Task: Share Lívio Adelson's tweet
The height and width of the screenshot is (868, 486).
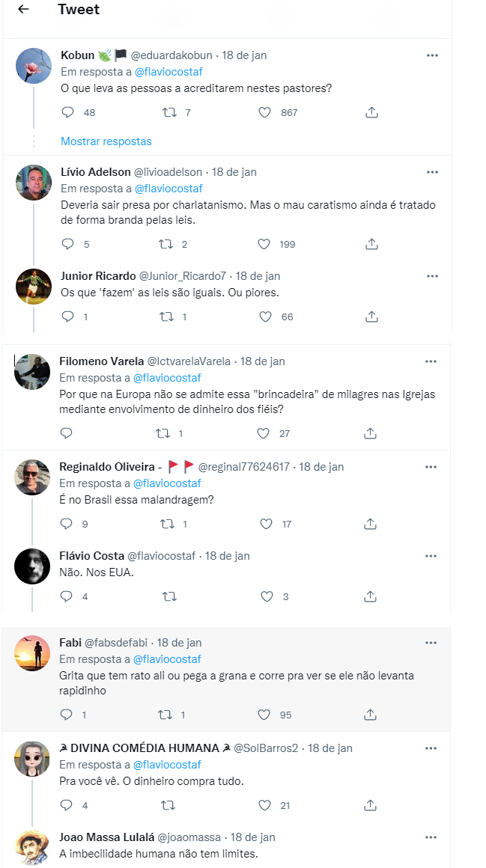Action: tap(371, 244)
